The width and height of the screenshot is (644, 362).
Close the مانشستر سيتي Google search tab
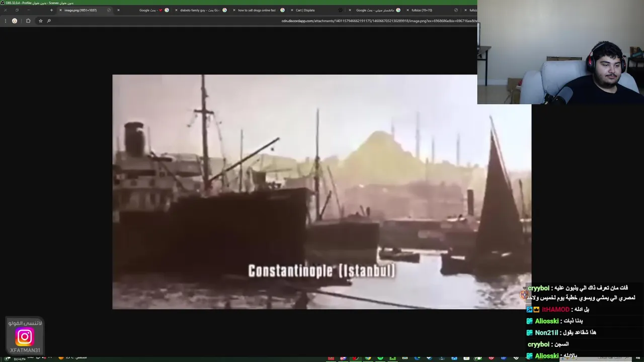click(350, 10)
